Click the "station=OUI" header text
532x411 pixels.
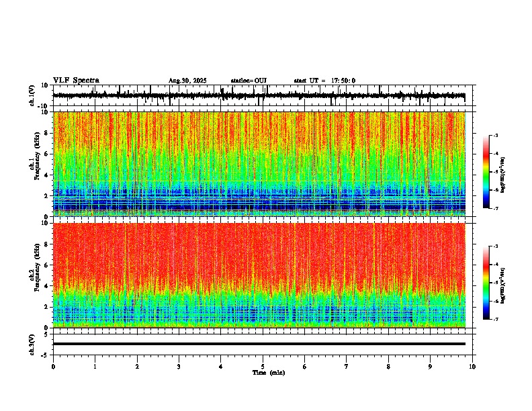(249, 81)
